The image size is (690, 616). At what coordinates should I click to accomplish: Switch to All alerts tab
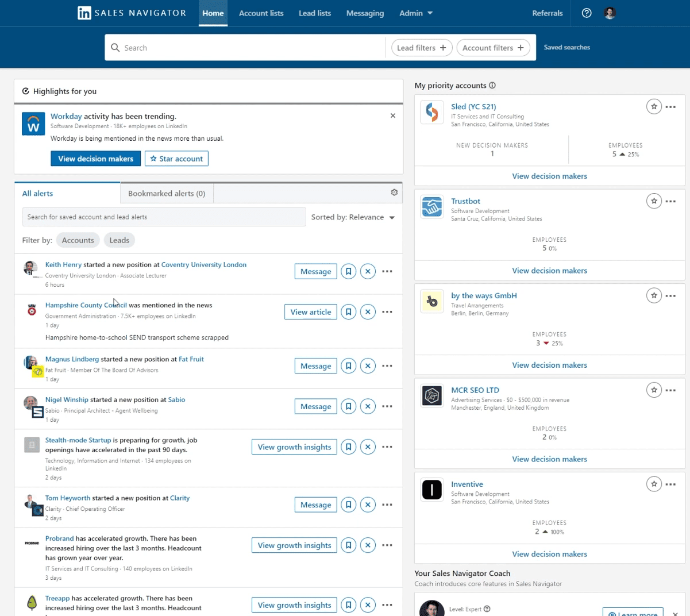67,193
